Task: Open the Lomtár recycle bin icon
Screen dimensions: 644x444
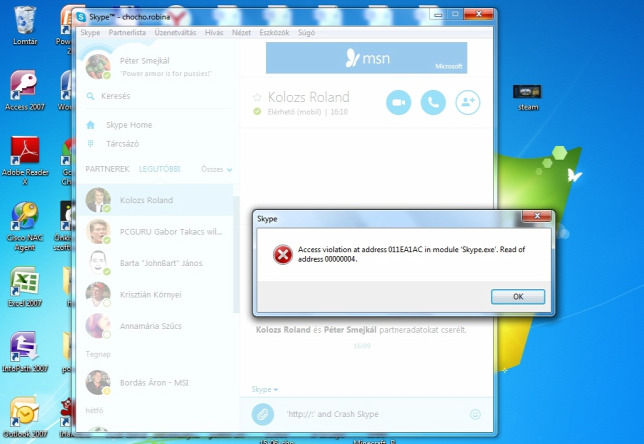Action: tap(25, 25)
